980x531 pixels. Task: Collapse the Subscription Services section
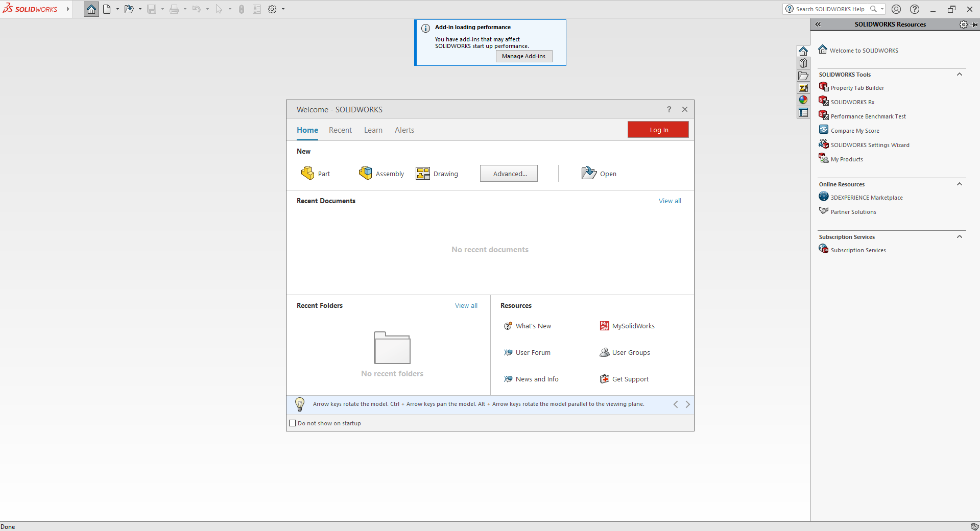pos(960,237)
